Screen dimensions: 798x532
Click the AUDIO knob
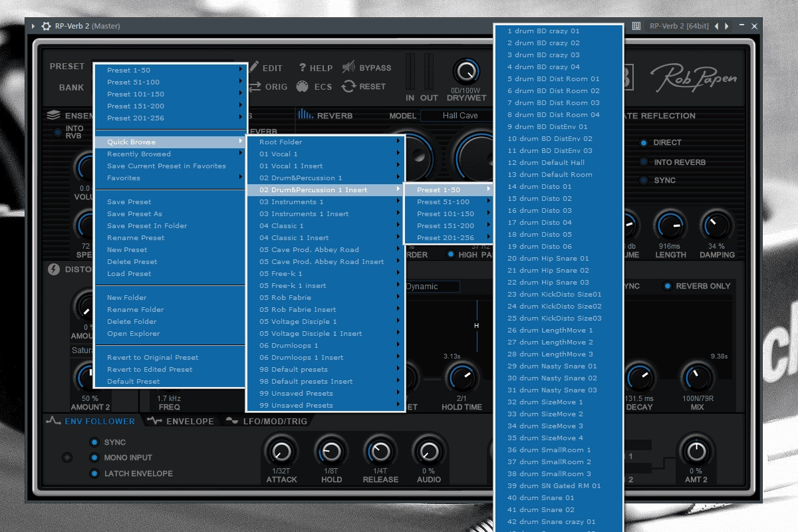[429, 452]
